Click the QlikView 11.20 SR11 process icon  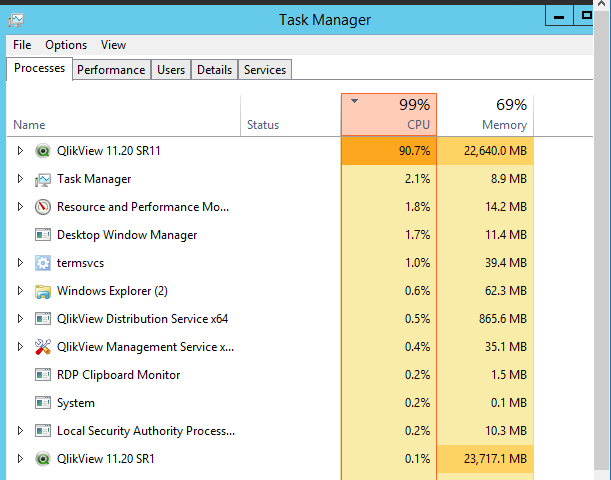click(x=43, y=151)
